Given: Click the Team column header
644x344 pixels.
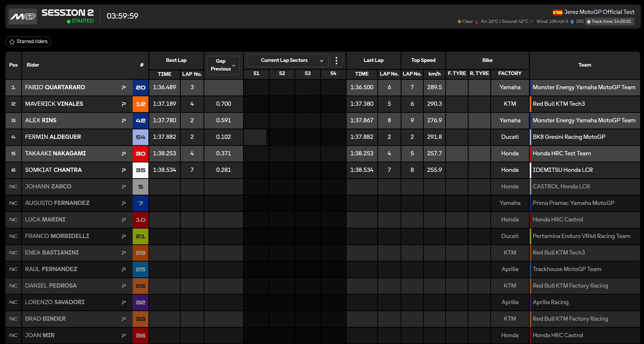Looking at the screenshot, I should [x=585, y=65].
